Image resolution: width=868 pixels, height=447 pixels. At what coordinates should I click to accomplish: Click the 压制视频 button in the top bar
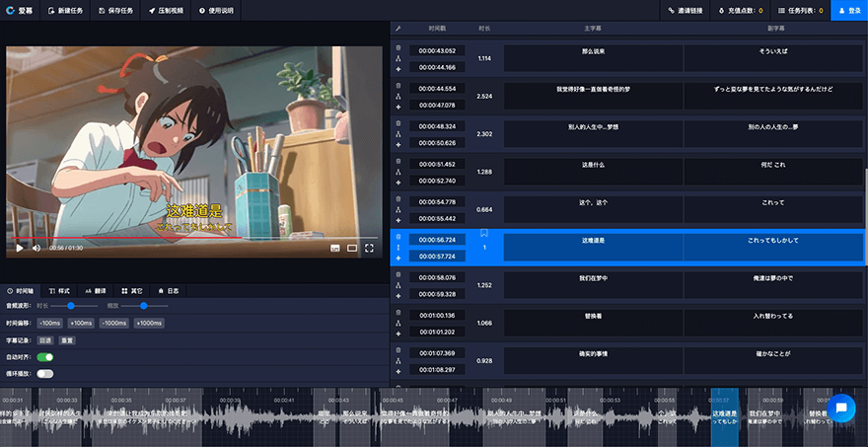point(168,10)
